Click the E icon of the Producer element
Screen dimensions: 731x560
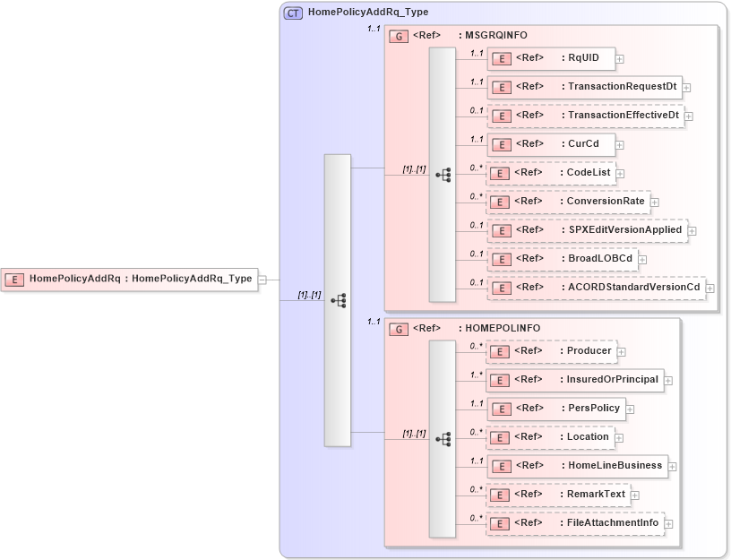(500, 351)
